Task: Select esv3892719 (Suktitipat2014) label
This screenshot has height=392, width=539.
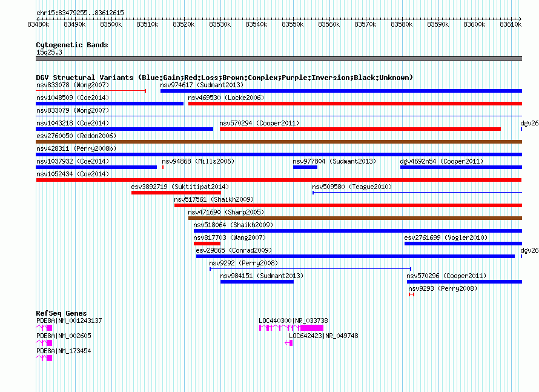Action: (x=180, y=187)
